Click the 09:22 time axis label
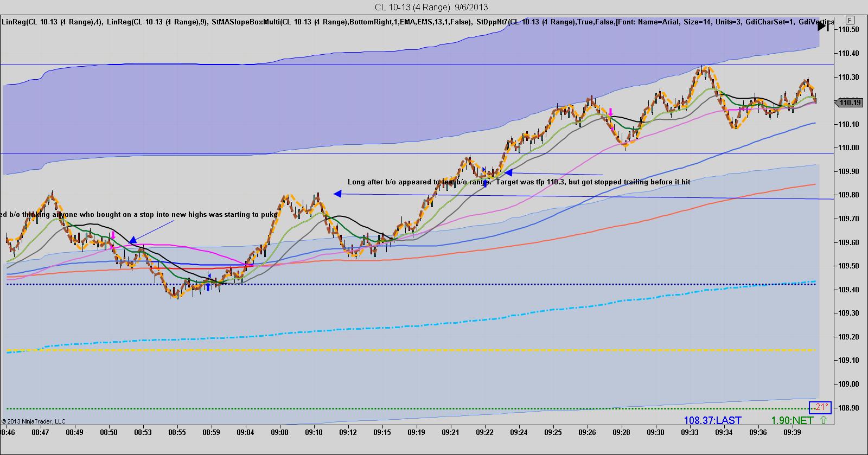Viewport: 868px width, 455px height. click(x=484, y=433)
